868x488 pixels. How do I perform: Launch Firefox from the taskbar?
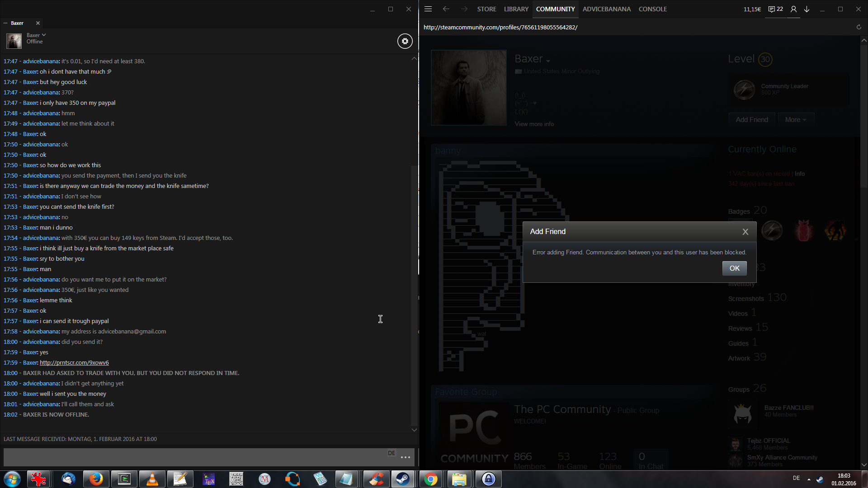pos(96,479)
